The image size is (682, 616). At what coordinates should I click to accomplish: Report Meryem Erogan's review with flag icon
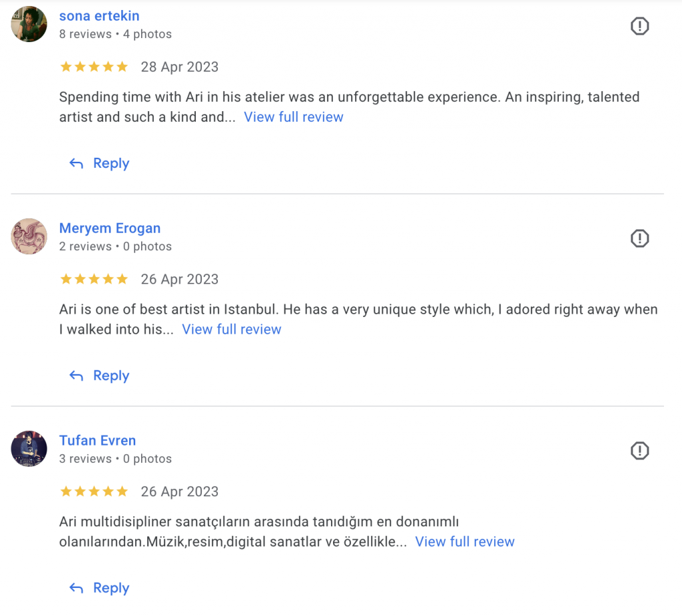(639, 238)
